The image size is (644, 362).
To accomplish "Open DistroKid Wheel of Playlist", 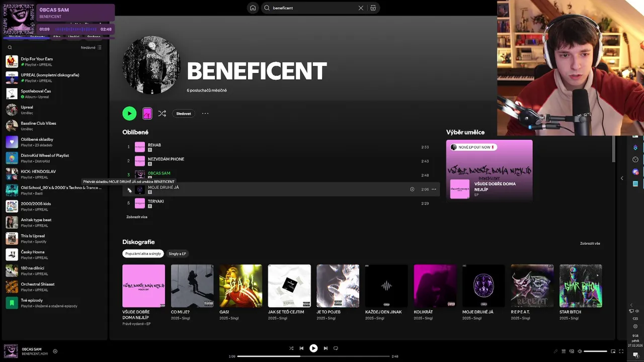I will (54, 158).
